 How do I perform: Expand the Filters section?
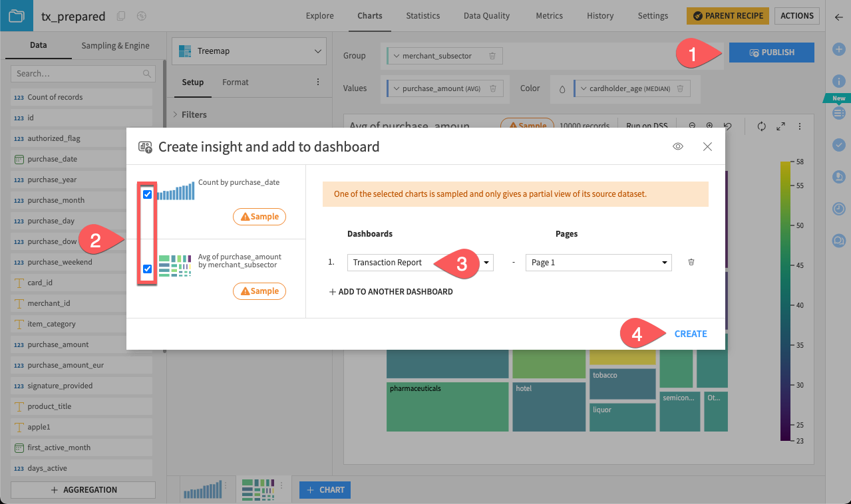pos(190,114)
